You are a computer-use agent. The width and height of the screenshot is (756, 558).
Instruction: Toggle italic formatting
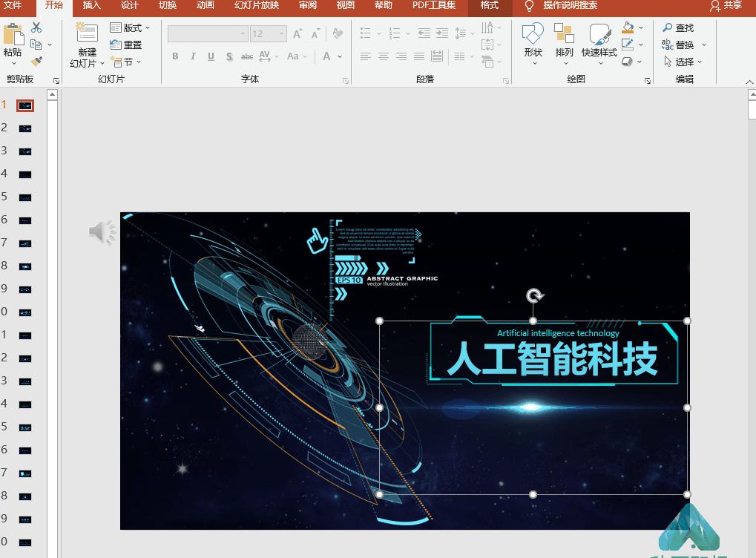[192, 56]
